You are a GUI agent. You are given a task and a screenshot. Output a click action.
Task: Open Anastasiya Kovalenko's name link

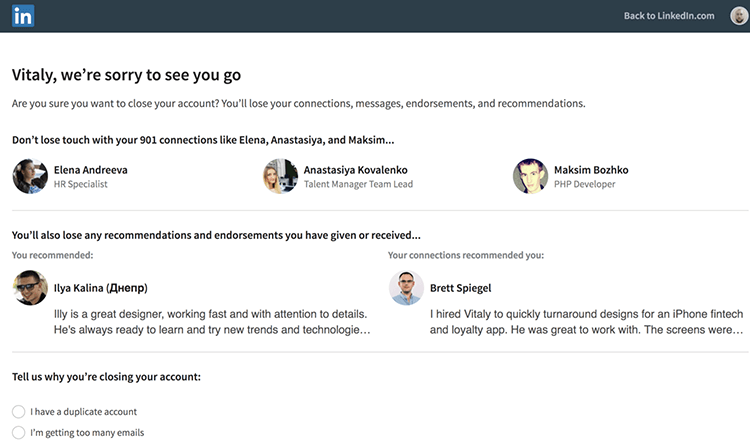tap(355, 169)
